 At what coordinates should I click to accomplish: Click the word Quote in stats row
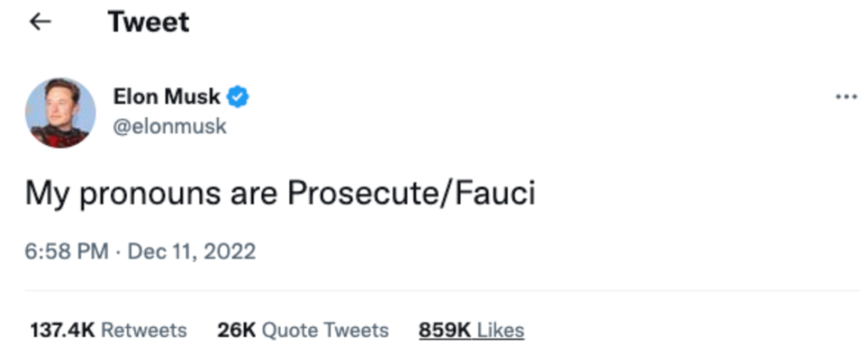point(288,331)
